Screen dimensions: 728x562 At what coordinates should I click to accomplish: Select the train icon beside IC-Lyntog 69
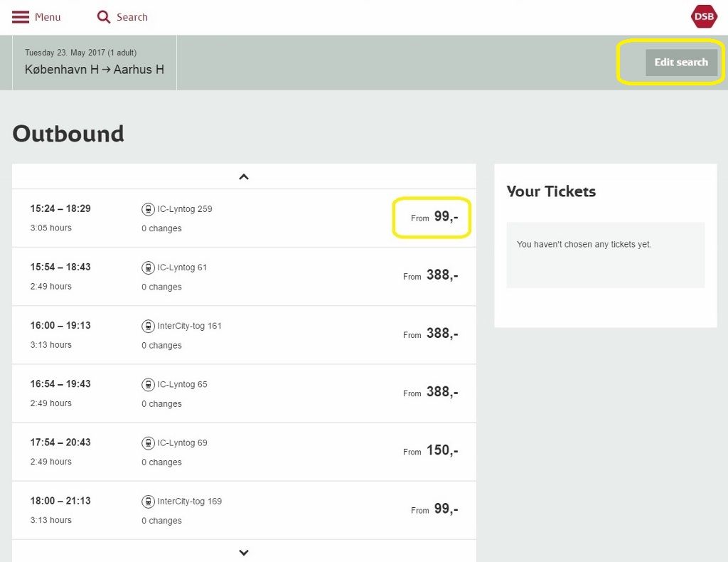pyautogui.click(x=148, y=442)
